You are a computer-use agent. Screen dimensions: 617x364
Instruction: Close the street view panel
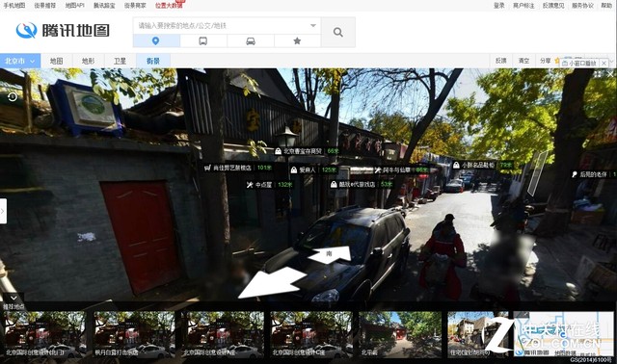tap(610, 74)
